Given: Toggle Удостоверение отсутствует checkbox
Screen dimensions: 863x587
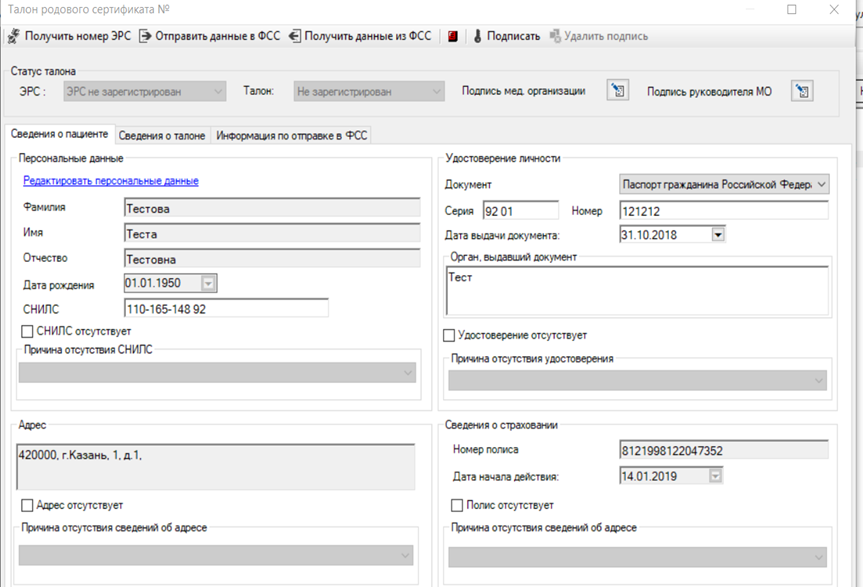Looking at the screenshot, I should [449, 336].
